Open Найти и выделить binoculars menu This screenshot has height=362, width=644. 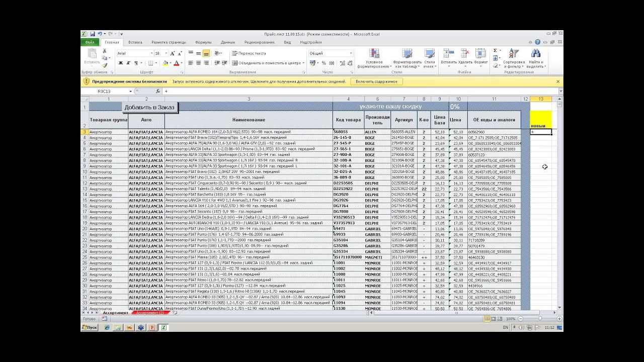(536, 59)
